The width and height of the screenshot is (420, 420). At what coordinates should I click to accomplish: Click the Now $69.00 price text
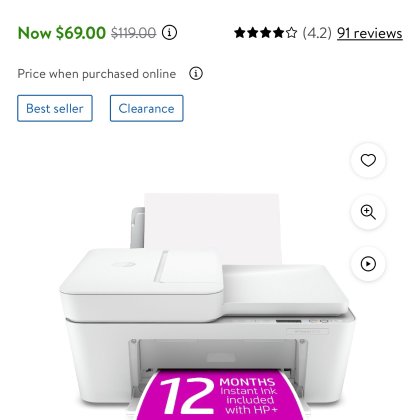[62, 33]
